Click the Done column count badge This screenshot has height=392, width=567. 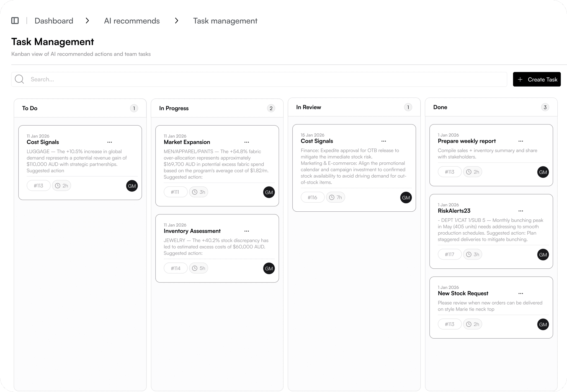[545, 107]
